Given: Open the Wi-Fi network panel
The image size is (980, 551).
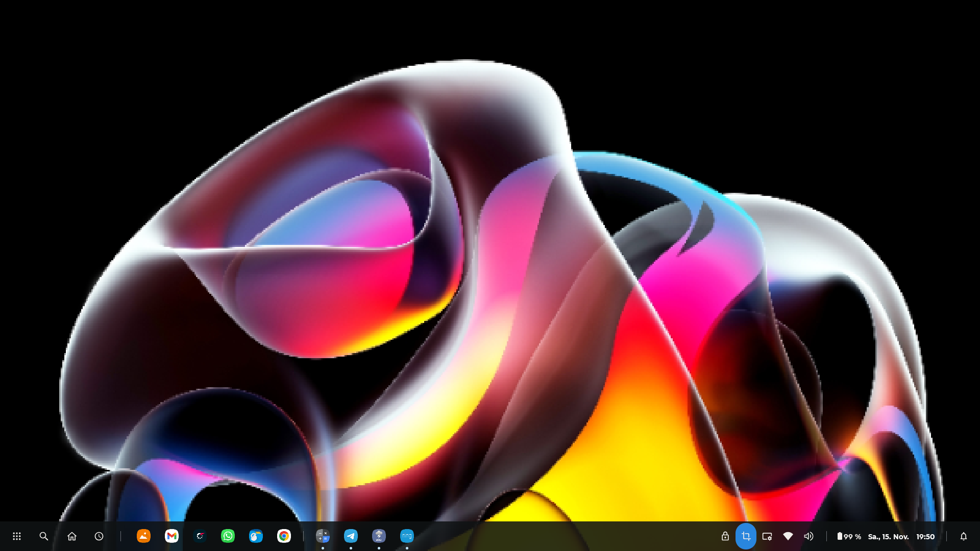Looking at the screenshot, I should [788, 536].
